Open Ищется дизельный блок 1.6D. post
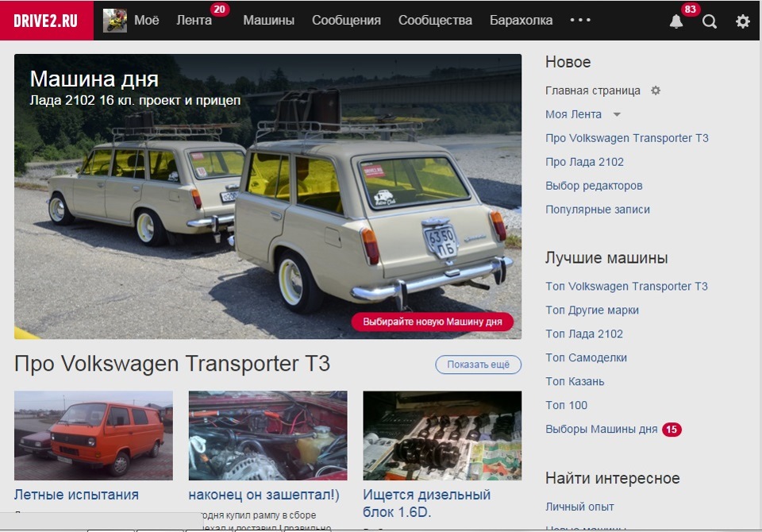 (x=427, y=503)
